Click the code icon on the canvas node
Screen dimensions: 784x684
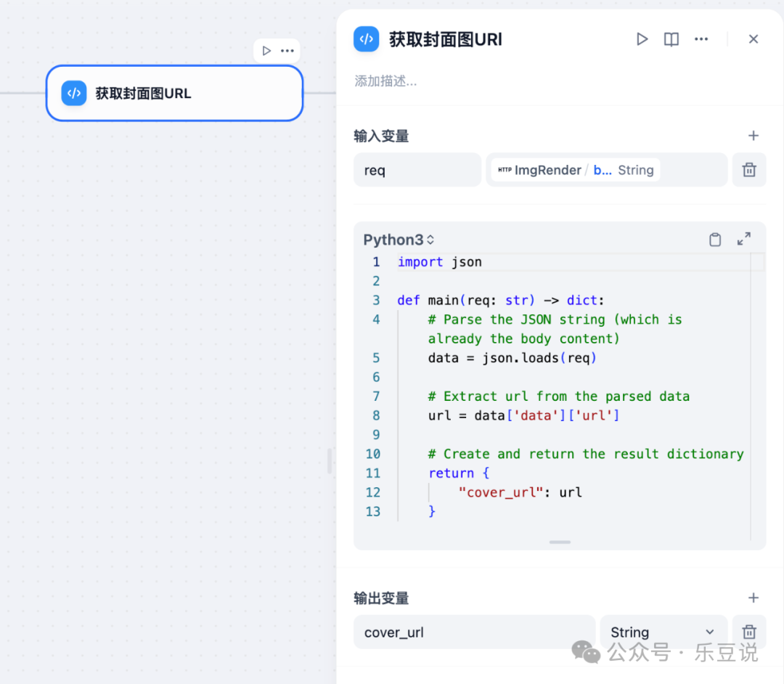click(x=74, y=93)
